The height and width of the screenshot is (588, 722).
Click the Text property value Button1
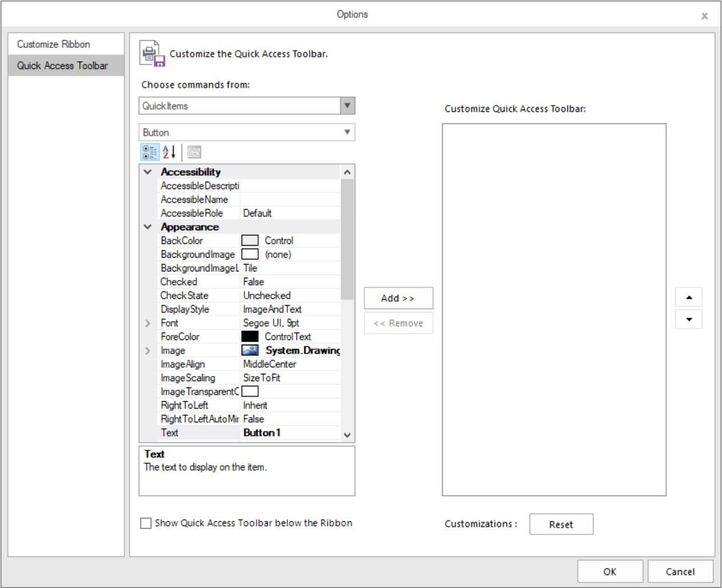click(262, 433)
